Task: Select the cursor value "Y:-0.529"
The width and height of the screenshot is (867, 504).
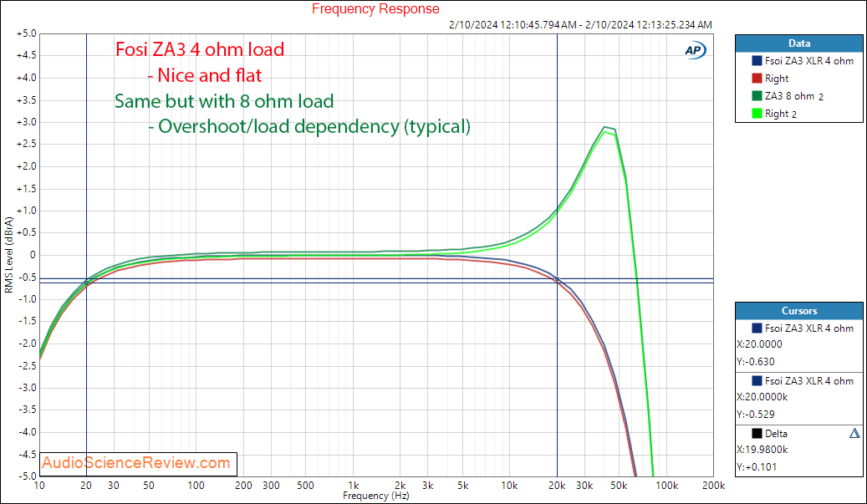Action: pos(756,415)
